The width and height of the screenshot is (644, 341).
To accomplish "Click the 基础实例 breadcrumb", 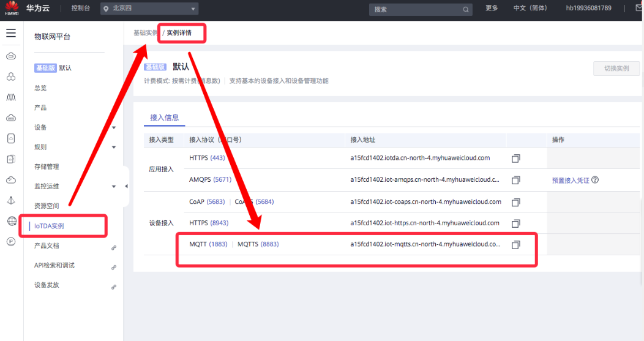I will [x=145, y=33].
